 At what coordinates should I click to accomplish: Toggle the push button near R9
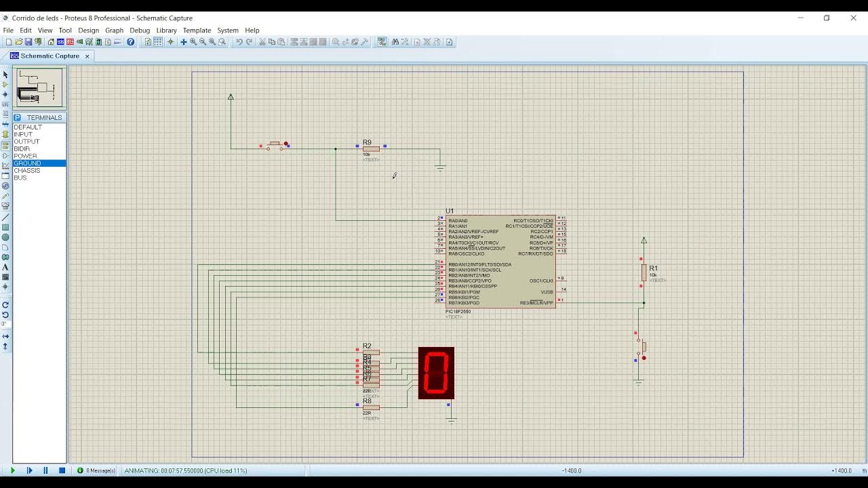tap(275, 145)
